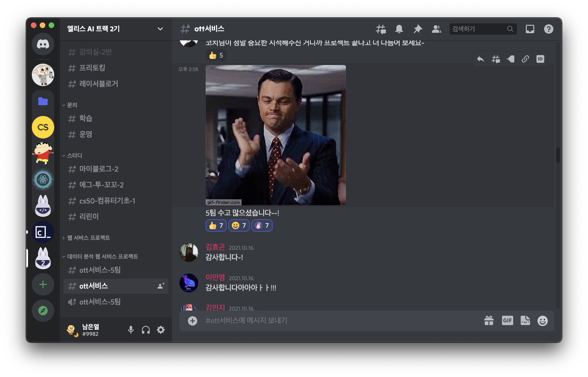This screenshot has width=588, height=377.
Task: Open the GIF picker
Action: point(508,320)
